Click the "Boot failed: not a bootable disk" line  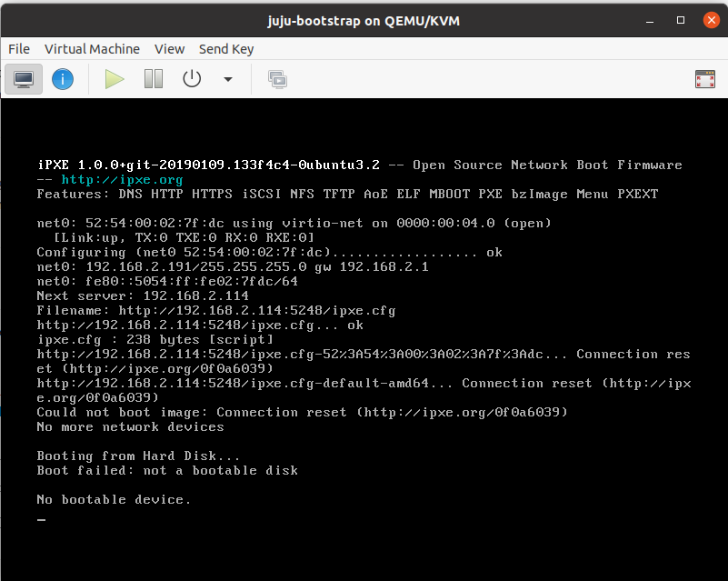[x=167, y=470]
